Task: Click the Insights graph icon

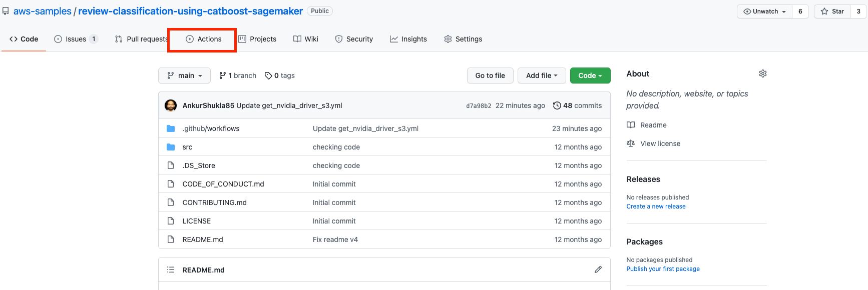Action: point(394,39)
